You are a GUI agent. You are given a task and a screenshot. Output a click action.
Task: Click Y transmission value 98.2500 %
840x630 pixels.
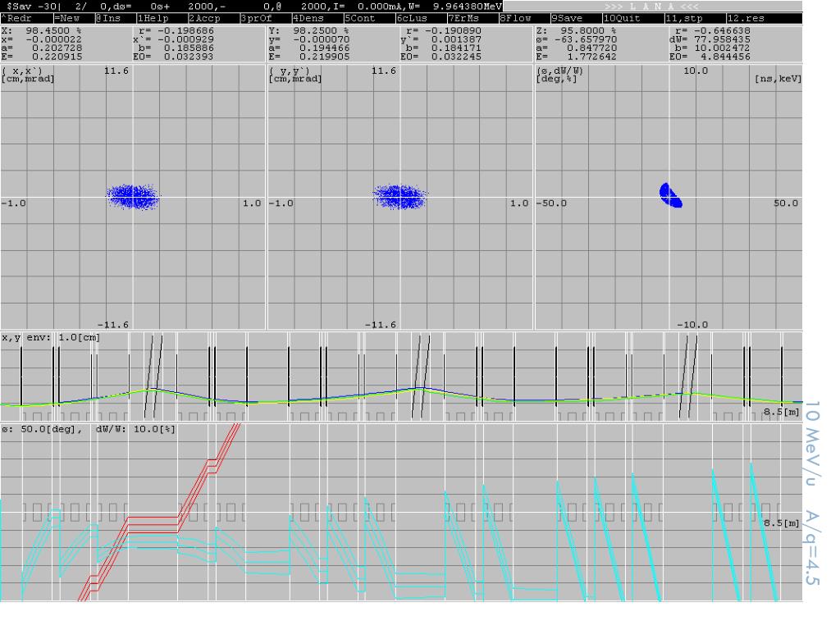(321, 30)
